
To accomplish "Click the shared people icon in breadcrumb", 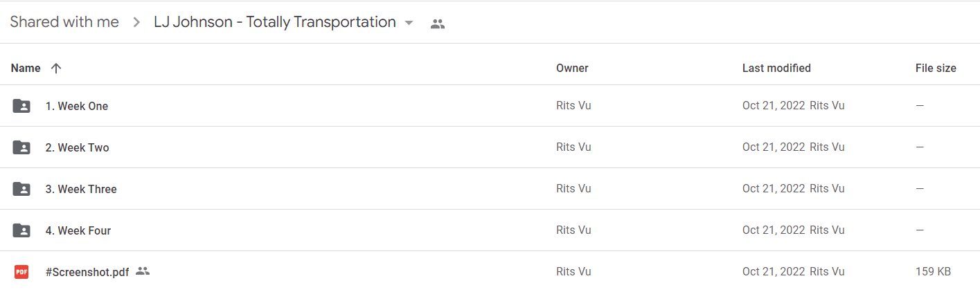I will 437,24.
